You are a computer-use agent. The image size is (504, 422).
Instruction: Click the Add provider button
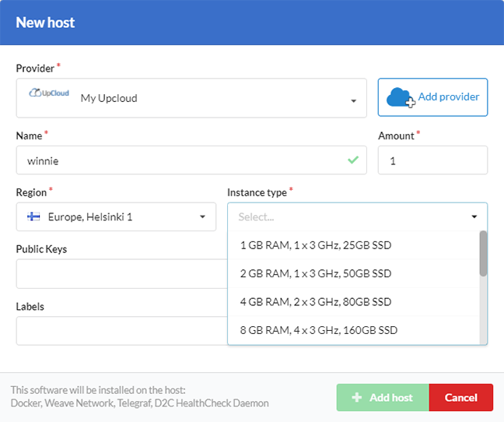pos(432,97)
